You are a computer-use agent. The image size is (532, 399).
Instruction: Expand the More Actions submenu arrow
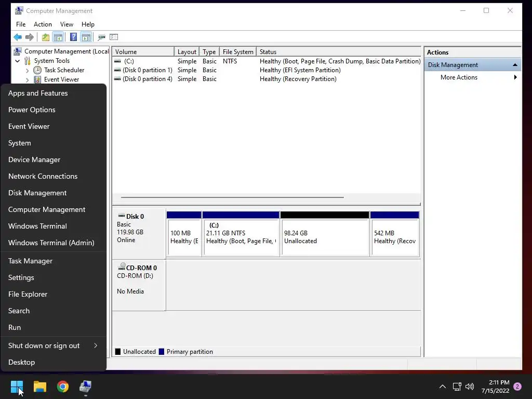pos(515,77)
